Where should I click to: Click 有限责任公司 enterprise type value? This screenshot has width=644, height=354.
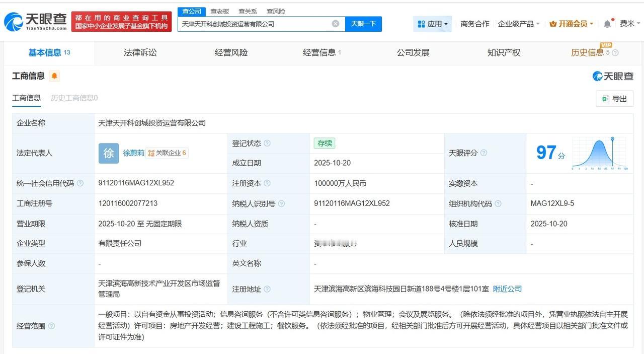click(x=120, y=243)
